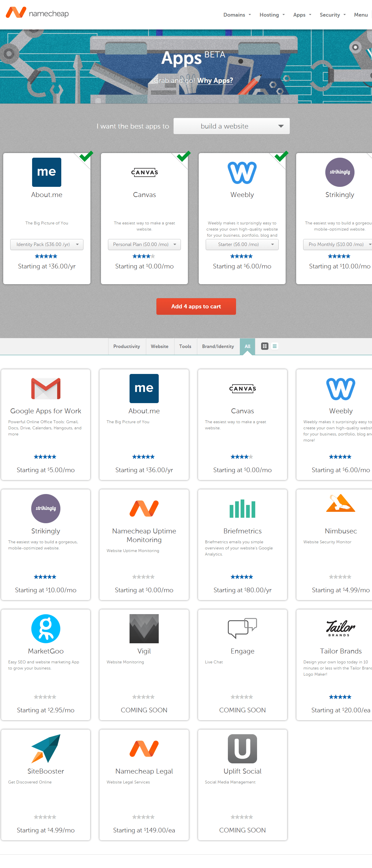Viewport: 372px width, 868px height.
Task: Select Productivity filter tab
Action: 127,346
